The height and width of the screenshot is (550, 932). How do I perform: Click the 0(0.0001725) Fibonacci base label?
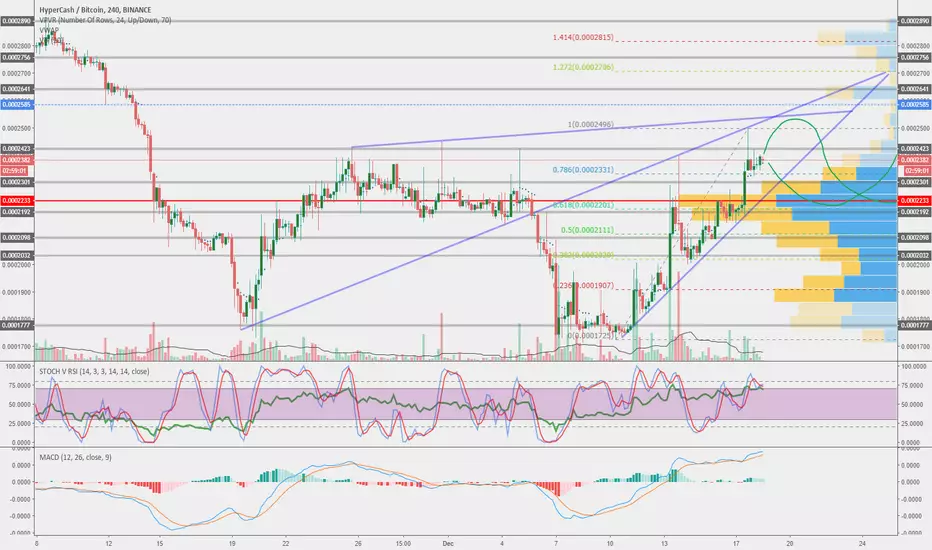(x=591, y=336)
